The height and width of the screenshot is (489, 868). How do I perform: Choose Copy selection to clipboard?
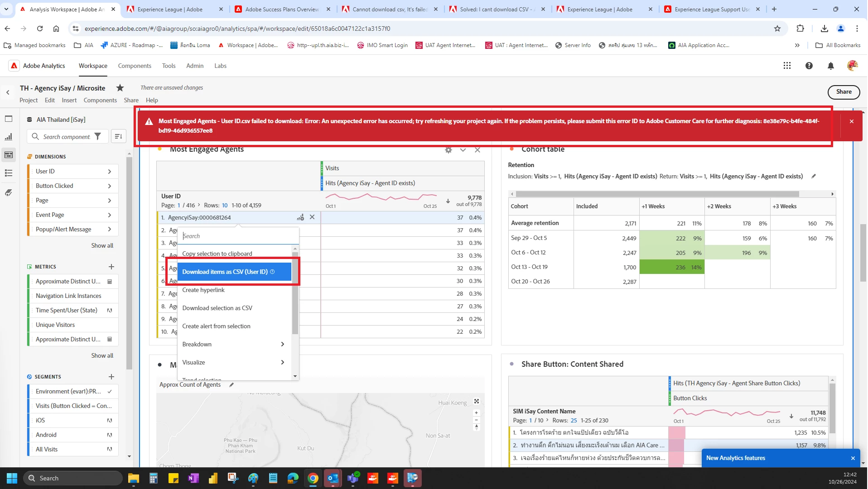pyautogui.click(x=234, y=254)
